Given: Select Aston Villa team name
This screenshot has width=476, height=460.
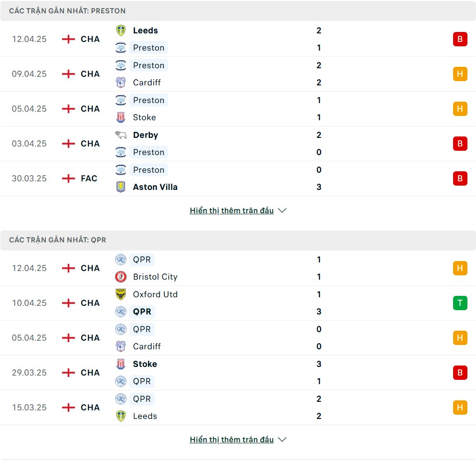Looking at the screenshot, I should click(x=155, y=187).
